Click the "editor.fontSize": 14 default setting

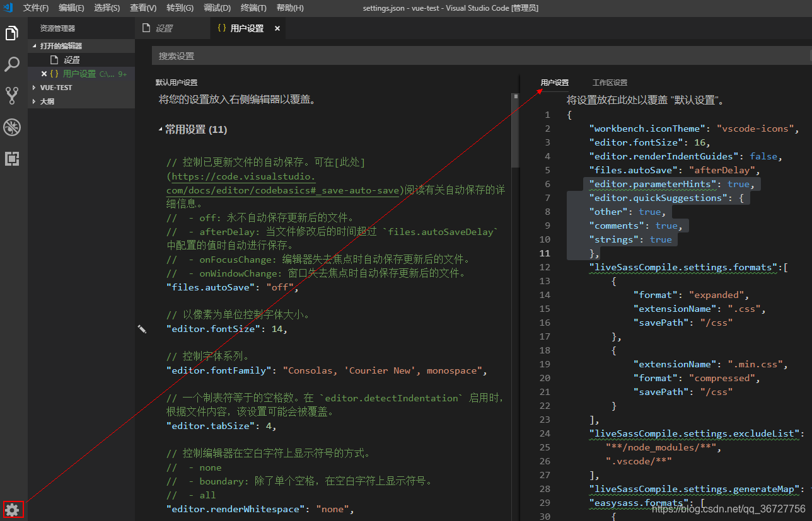[226, 329]
